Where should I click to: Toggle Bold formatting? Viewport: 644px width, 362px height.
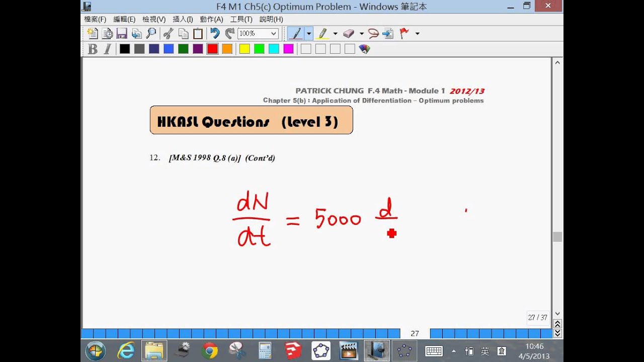click(93, 49)
